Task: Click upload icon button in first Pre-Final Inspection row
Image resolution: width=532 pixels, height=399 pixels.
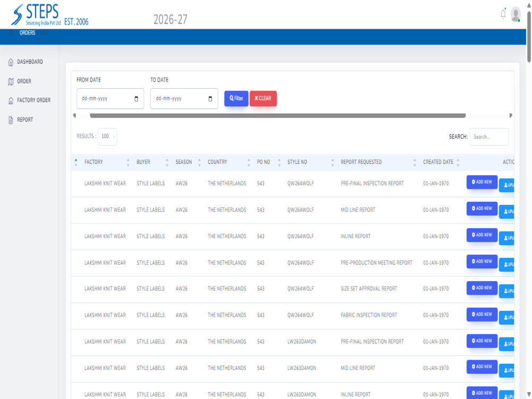Action: pos(506,185)
